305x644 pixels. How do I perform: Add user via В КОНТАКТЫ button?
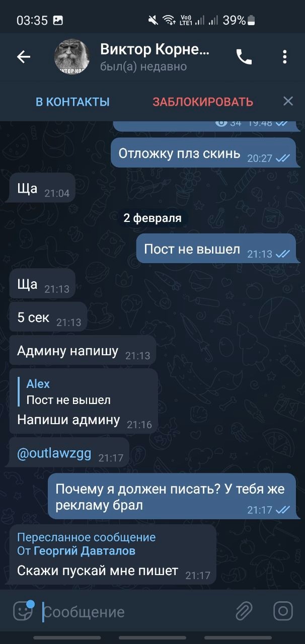[x=72, y=102]
